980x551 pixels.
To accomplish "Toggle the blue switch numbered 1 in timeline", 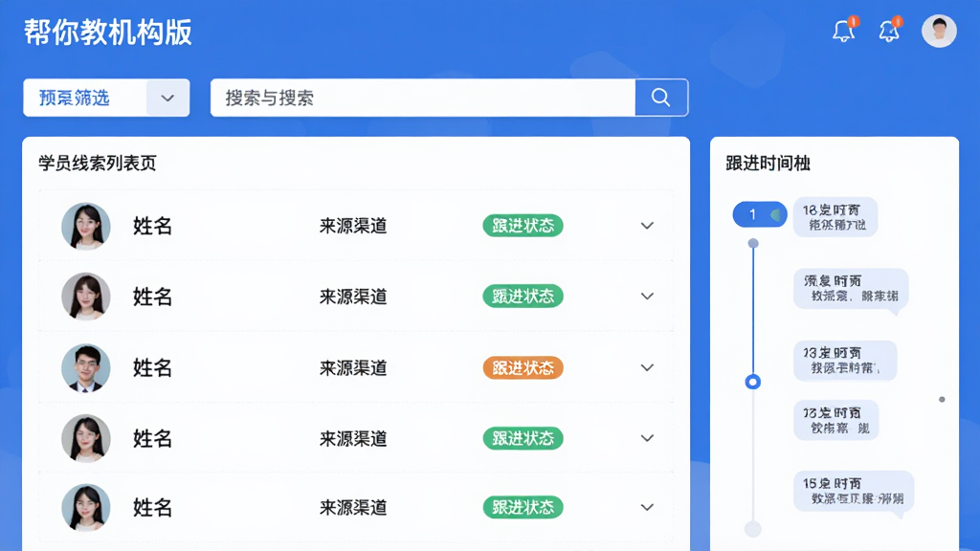I will pyautogui.click(x=759, y=214).
